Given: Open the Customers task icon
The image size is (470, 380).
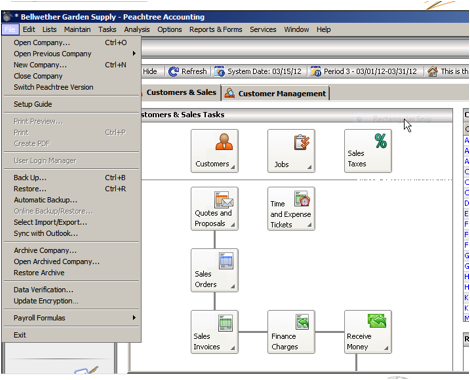Looking at the screenshot, I should click(214, 151).
